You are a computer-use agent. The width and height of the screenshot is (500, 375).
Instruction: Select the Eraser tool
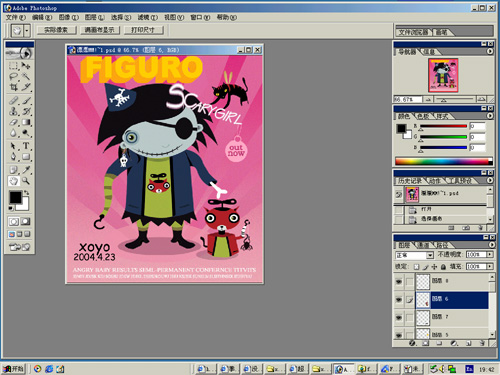point(13,122)
